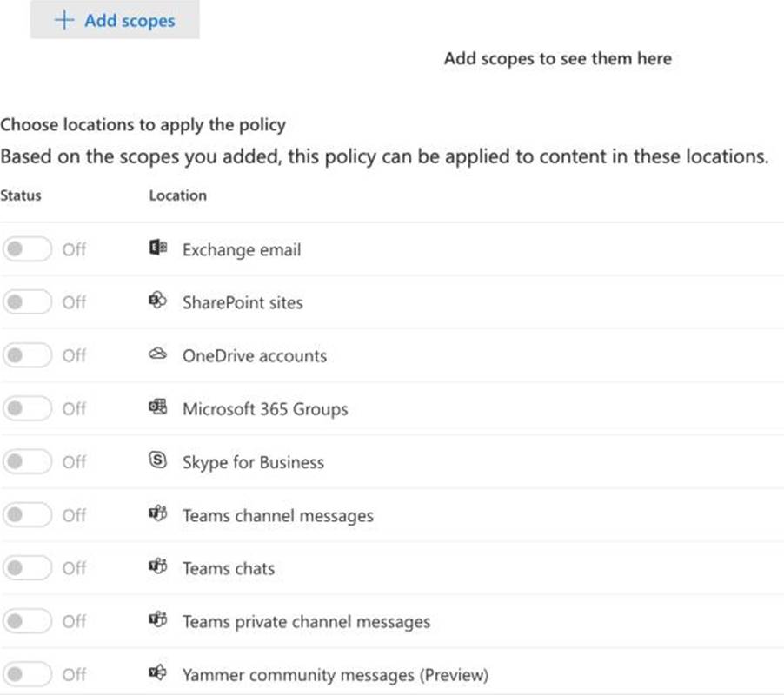Enable Yammer community messages toggle
This screenshot has width=784, height=695.
[27, 673]
